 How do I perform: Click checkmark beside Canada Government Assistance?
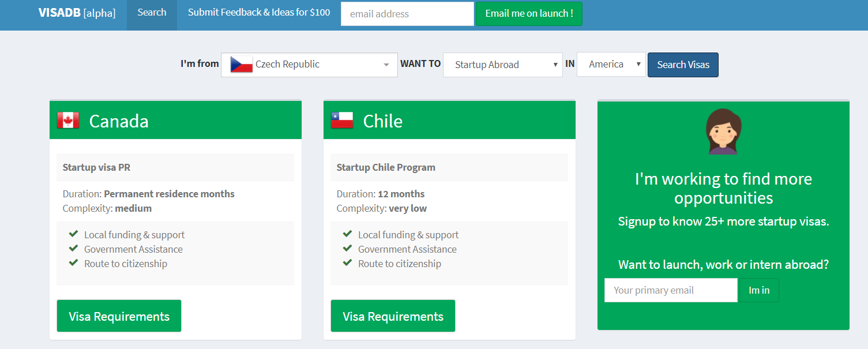(73, 249)
